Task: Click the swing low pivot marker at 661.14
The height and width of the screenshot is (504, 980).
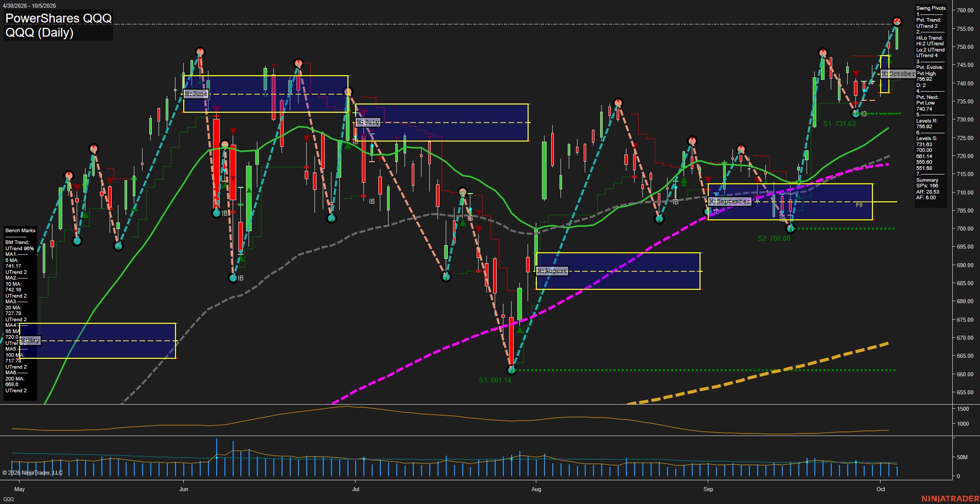Action: 511,370
